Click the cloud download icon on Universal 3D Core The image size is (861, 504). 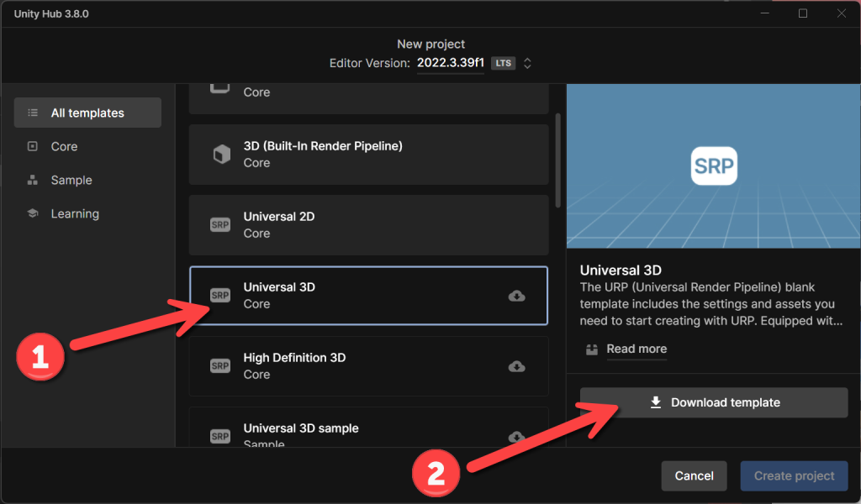[517, 297]
